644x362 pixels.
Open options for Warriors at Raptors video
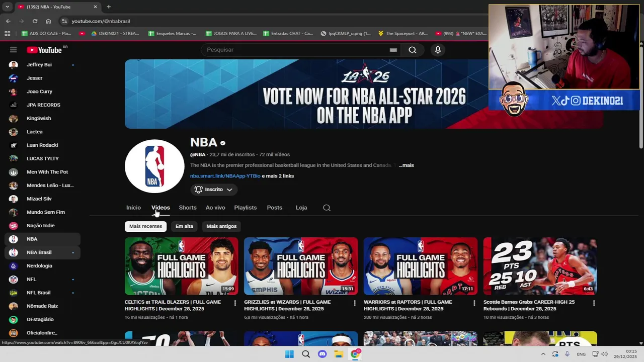pos(474,303)
